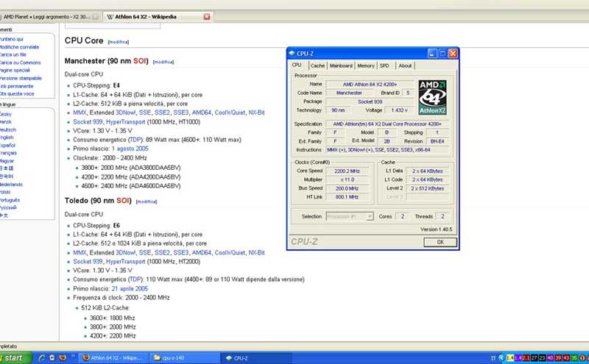Open the Deutsch language link in sidebar
589x364 pixels.
(8, 130)
